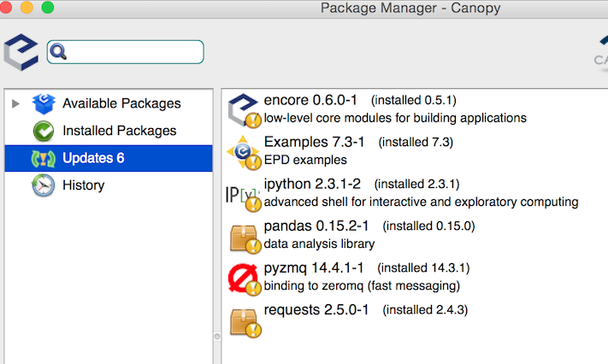Select the encore 0.6.0-1 update

pos(310,100)
